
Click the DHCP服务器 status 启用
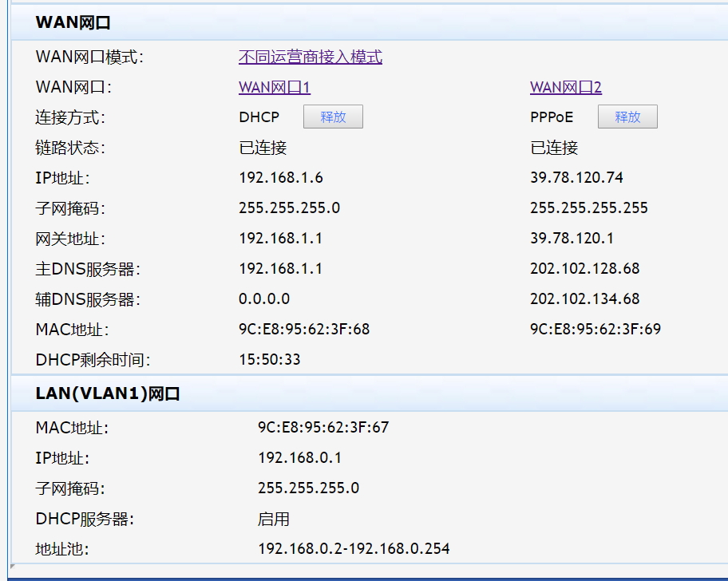[273, 520]
